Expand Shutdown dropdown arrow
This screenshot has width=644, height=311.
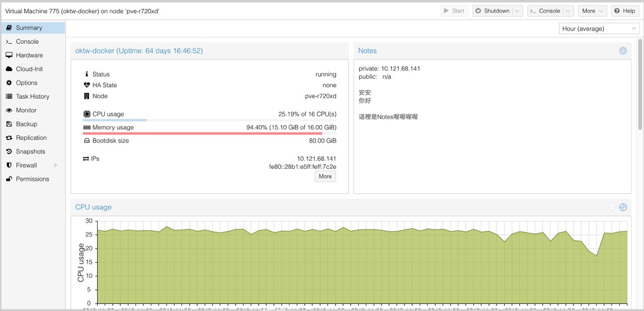(x=518, y=11)
